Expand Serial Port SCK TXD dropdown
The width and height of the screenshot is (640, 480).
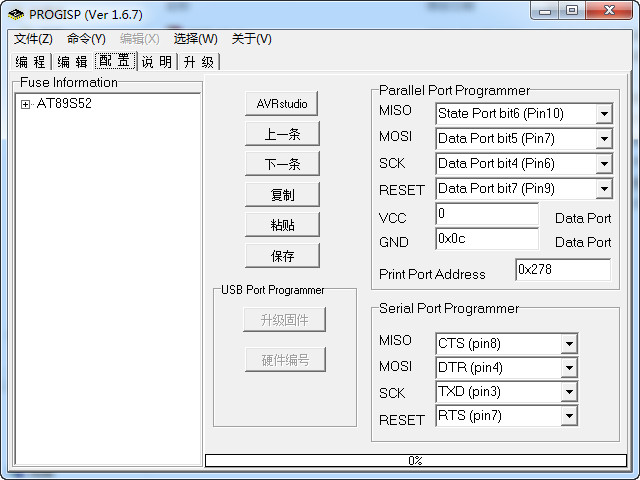click(568, 392)
